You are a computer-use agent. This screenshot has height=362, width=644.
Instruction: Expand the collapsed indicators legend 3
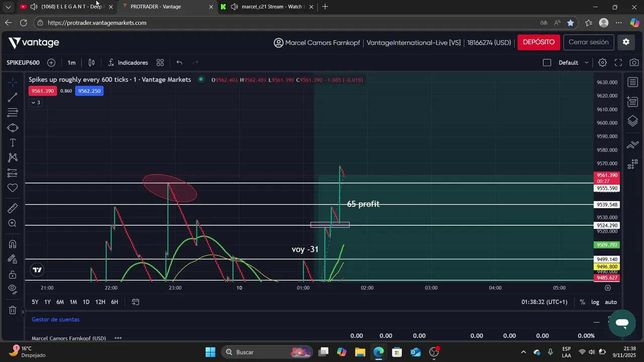coord(35,103)
